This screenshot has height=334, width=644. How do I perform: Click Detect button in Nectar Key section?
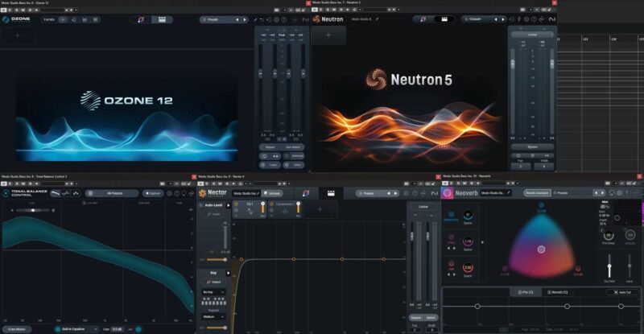[213, 282]
